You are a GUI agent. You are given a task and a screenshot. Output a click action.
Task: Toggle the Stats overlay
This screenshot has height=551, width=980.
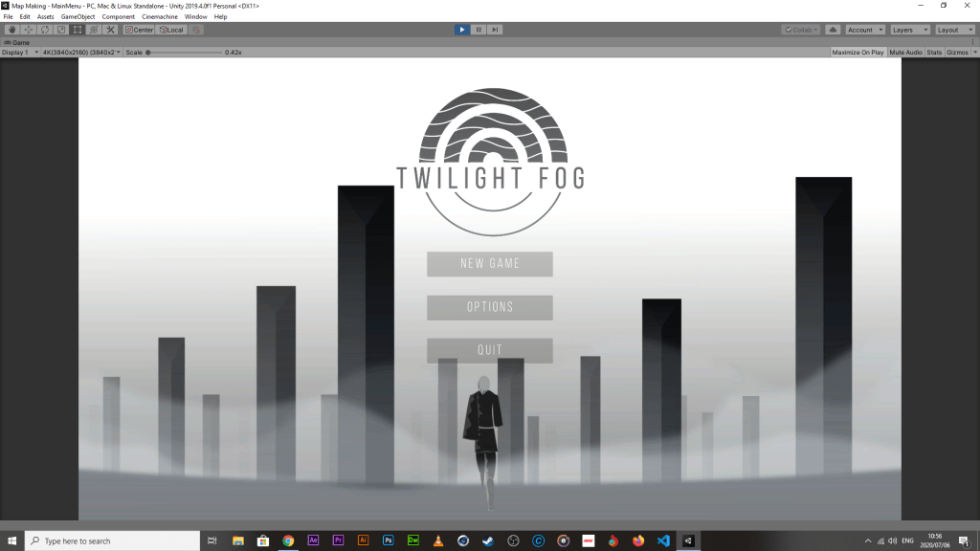click(934, 53)
